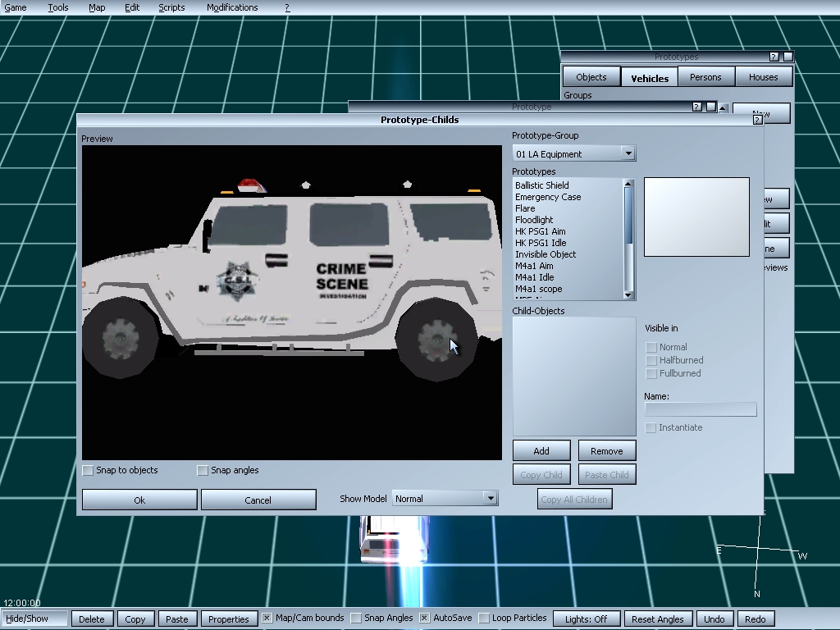Open the Show Model dropdown
This screenshot has width=840, height=630.
[491, 499]
